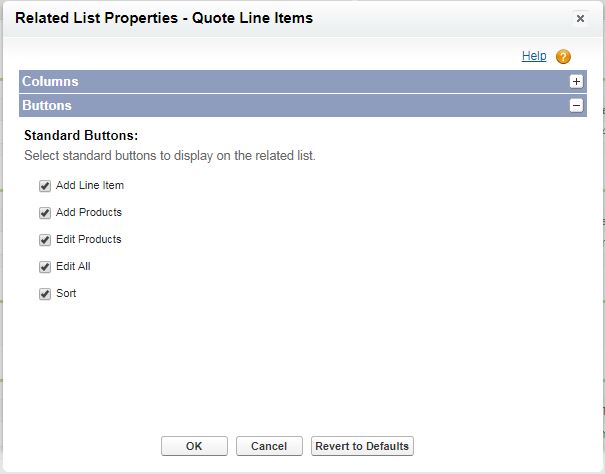Toggle the Add Products checkbox
Screen dimensions: 605x474
coord(44,213)
